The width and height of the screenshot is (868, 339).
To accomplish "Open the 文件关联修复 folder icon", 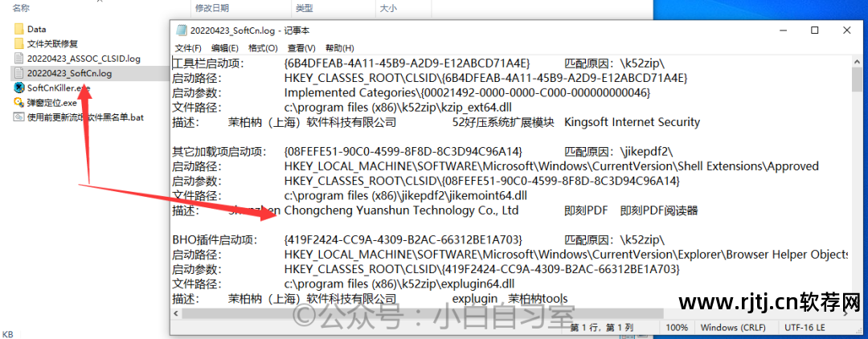I will [x=18, y=43].
